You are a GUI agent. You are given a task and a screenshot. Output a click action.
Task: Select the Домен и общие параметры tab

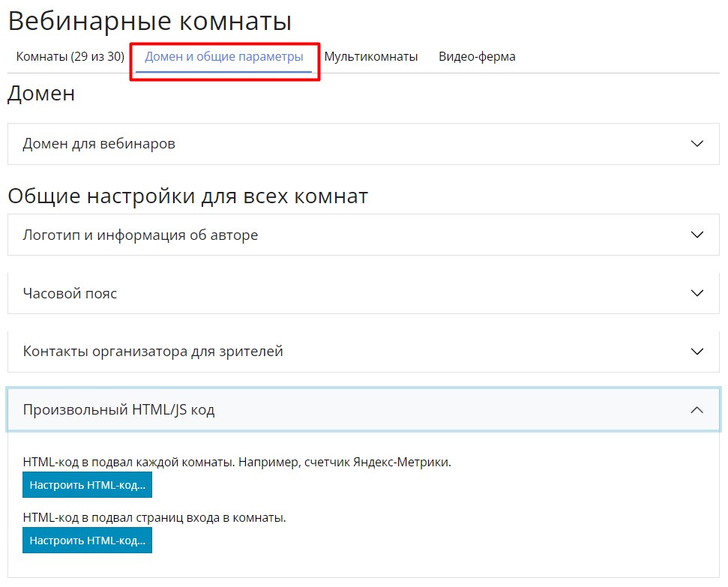point(223,57)
